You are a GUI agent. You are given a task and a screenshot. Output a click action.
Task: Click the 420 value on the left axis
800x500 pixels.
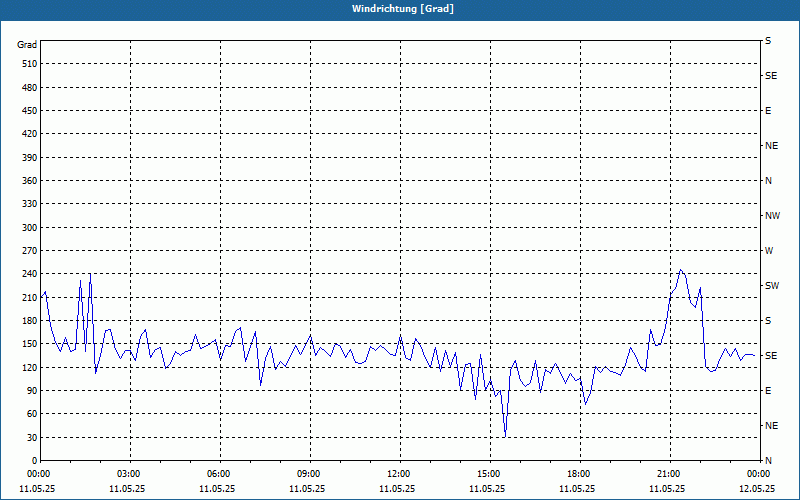coord(30,134)
